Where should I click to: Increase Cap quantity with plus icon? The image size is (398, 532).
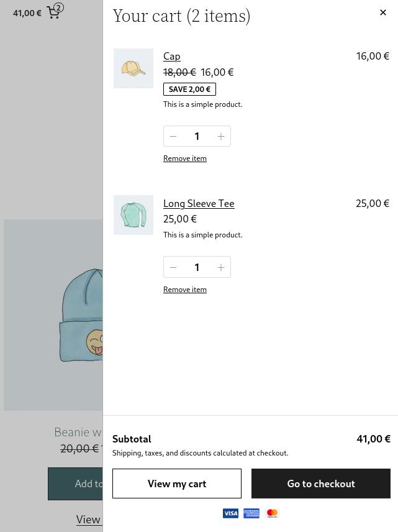[x=220, y=136]
